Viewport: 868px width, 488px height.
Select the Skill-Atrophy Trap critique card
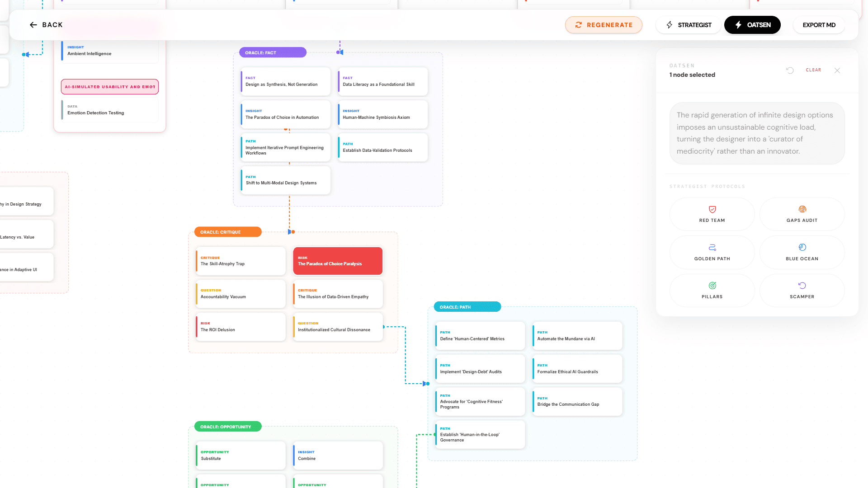tap(241, 261)
